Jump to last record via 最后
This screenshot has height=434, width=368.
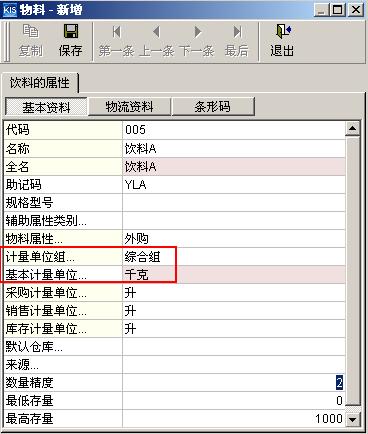pyautogui.click(x=237, y=41)
